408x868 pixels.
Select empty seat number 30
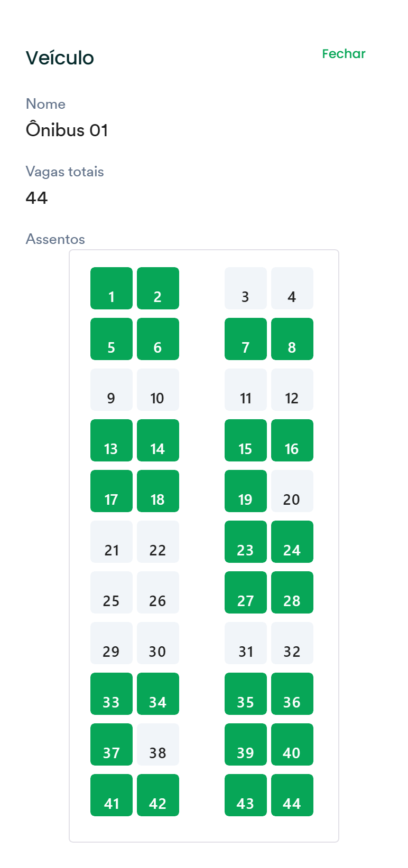pos(158,643)
